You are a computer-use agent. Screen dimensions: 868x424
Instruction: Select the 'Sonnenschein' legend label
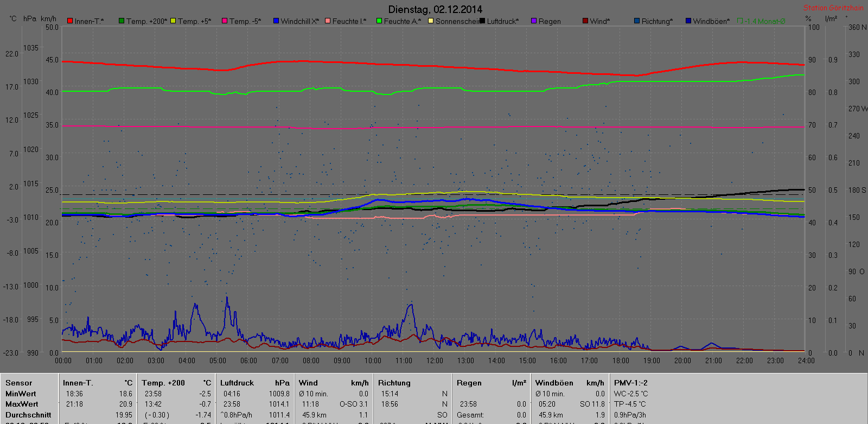[x=457, y=22]
